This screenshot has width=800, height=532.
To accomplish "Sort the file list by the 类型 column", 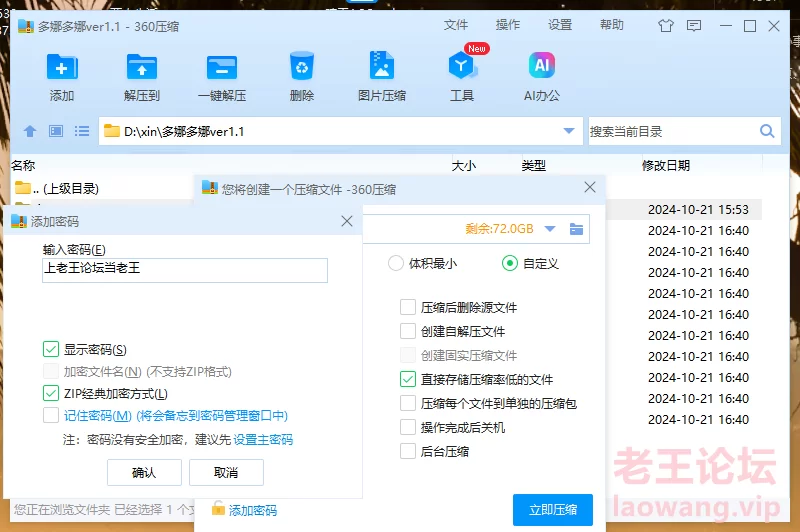I will [x=534, y=165].
